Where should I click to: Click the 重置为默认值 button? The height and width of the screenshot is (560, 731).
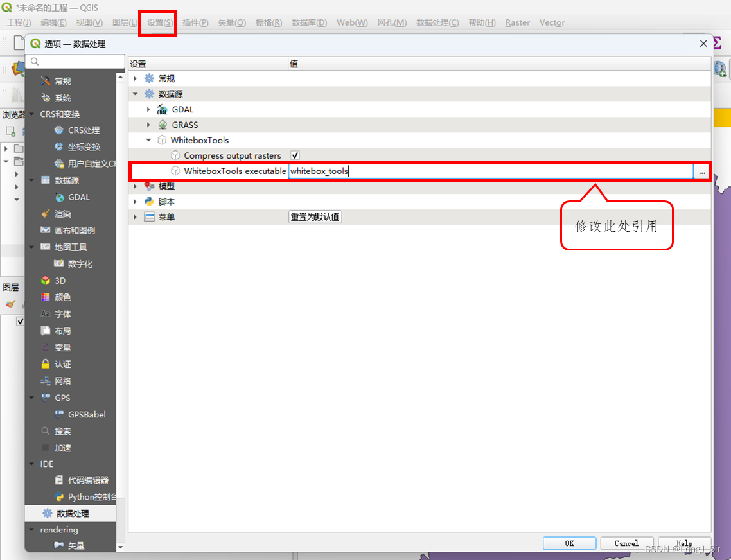[314, 216]
